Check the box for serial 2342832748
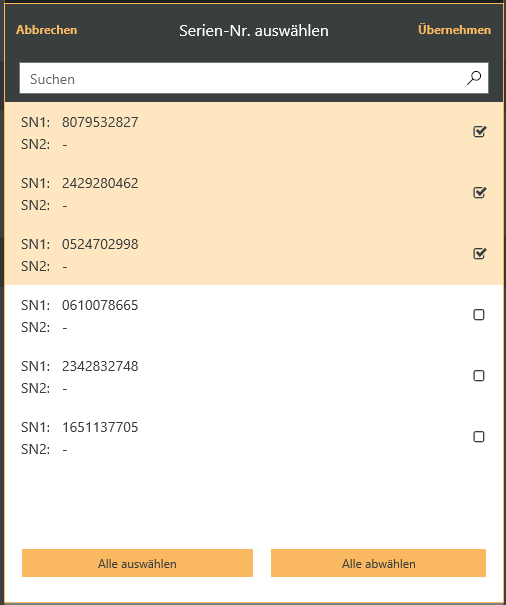The height and width of the screenshot is (605, 506). (479, 375)
